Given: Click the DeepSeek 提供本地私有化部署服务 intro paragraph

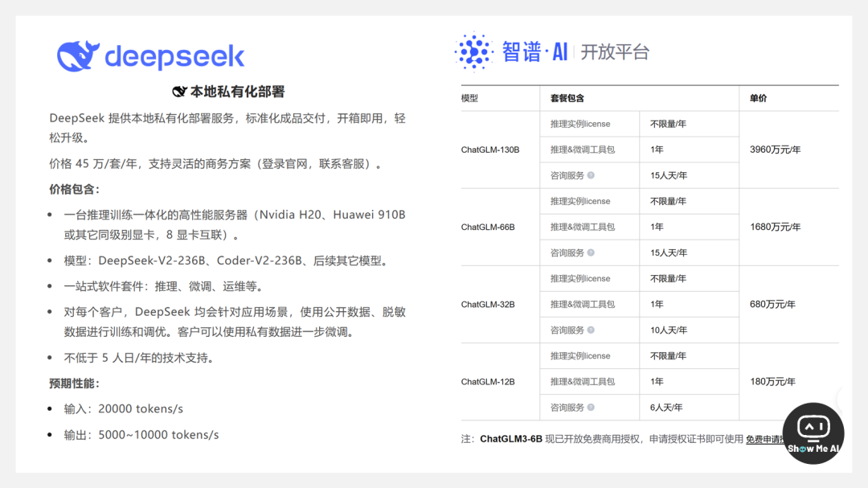Looking at the screenshot, I should coord(227,128).
